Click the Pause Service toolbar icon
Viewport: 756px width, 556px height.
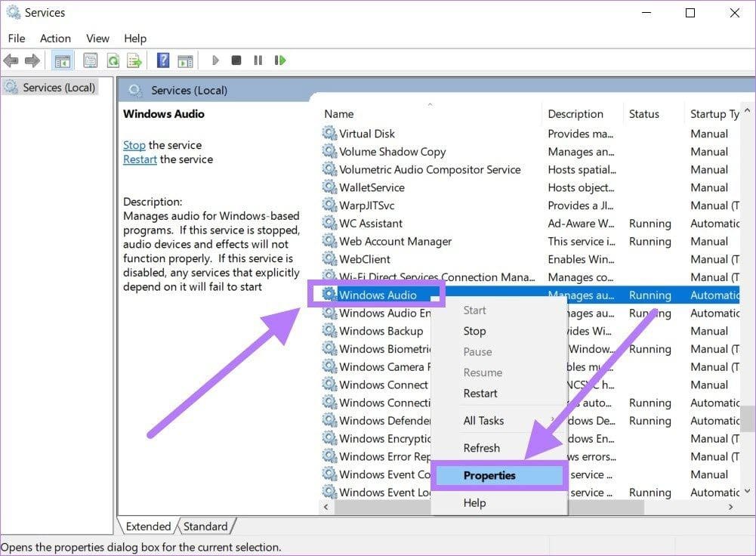(x=258, y=60)
